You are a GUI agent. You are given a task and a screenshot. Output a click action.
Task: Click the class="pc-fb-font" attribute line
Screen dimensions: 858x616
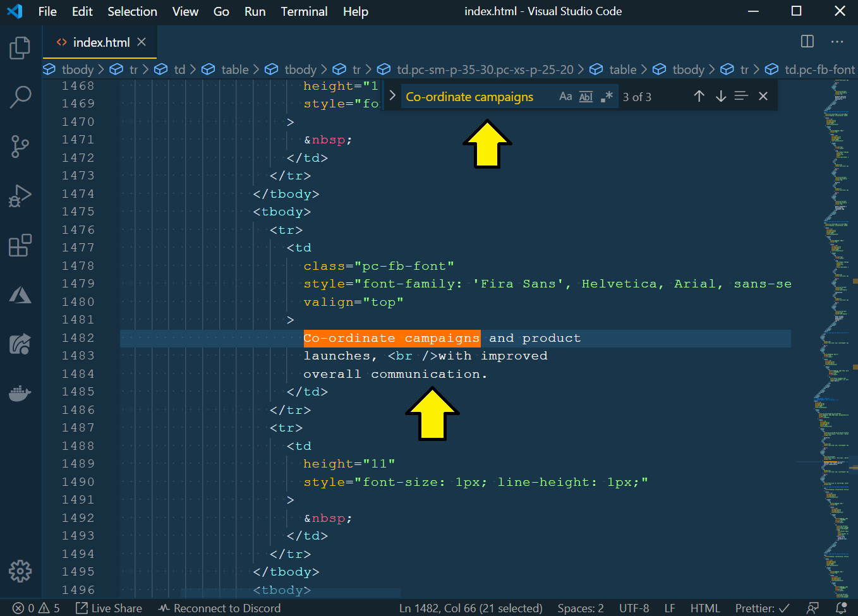point(378,266)
